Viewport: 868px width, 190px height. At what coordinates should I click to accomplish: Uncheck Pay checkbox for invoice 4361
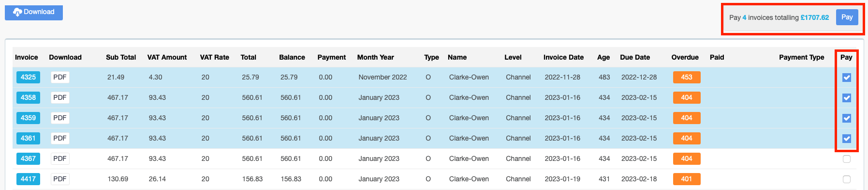click(847, 139)
